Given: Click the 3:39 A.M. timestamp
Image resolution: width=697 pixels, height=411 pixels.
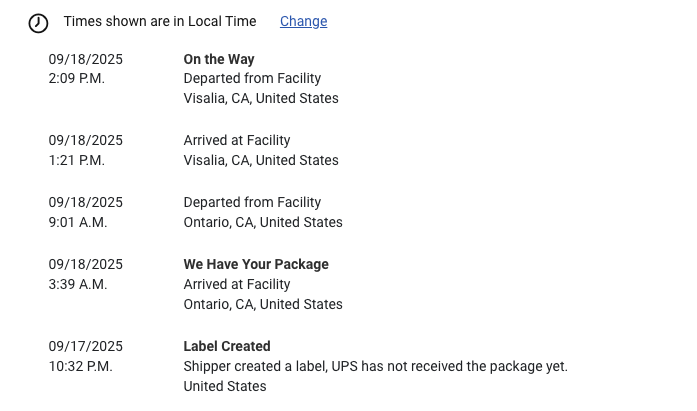Looking at the screenshot, I should point(78,284).
